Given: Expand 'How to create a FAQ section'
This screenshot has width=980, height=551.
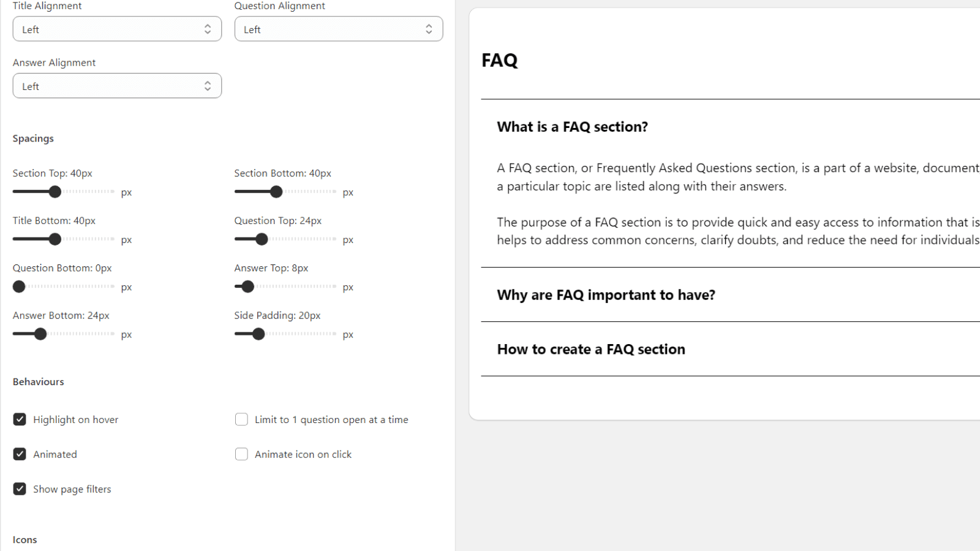Looking at the screenshot, I should tap(591, 350).
